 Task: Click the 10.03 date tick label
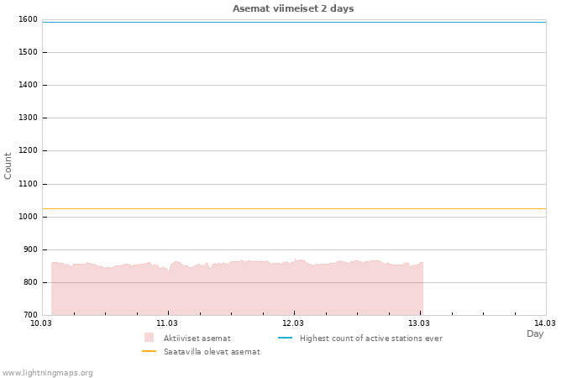(41, 323)
